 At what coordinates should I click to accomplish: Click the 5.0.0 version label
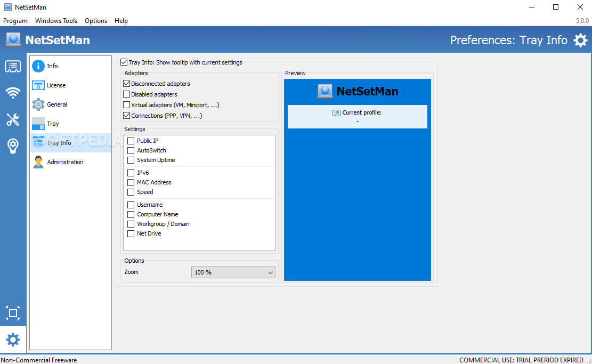point(582,21)
